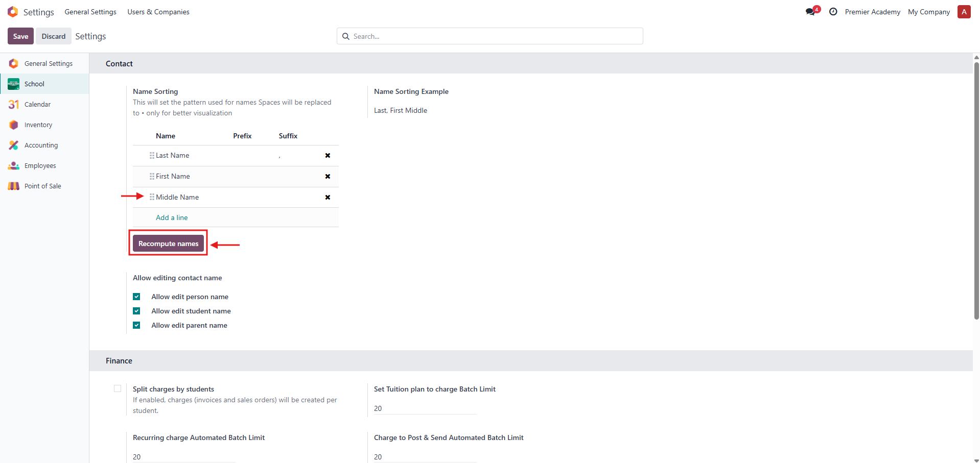
Task: Enable Split charges by students
Action: point(118,389)
